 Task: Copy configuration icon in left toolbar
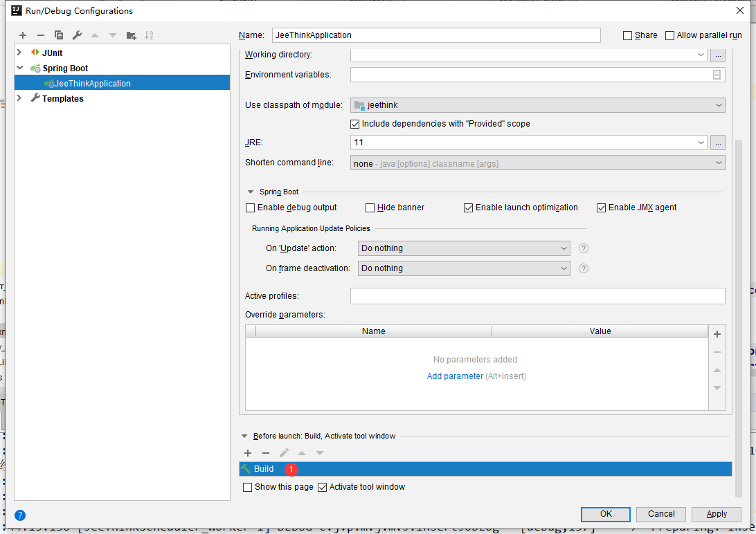pyautogui.click(x=59, y=35)
